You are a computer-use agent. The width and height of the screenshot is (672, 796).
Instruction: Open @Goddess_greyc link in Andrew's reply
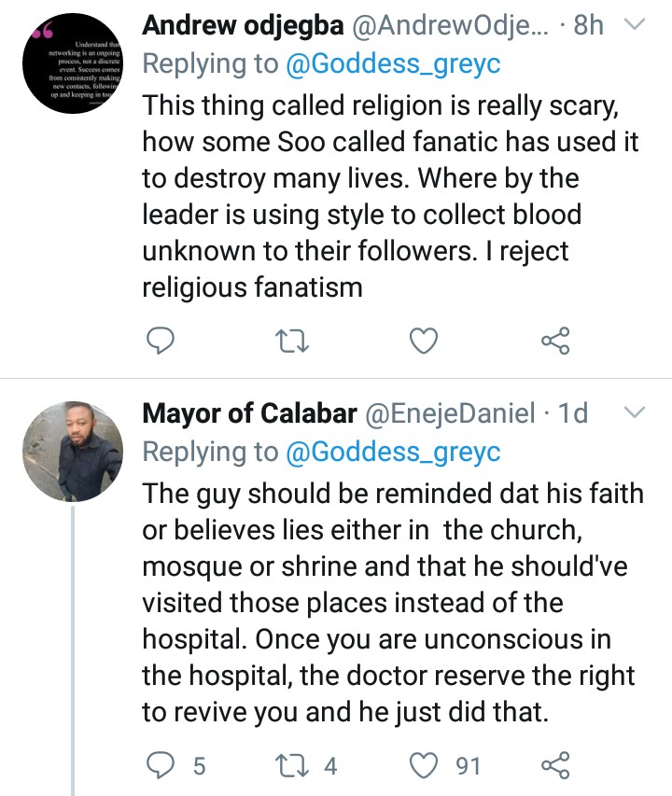click(390, 65)
